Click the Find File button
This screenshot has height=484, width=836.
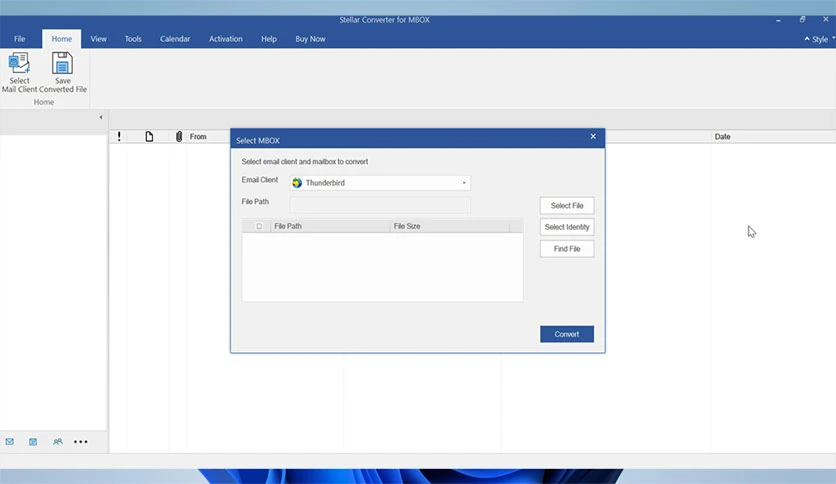coord(567,249)
